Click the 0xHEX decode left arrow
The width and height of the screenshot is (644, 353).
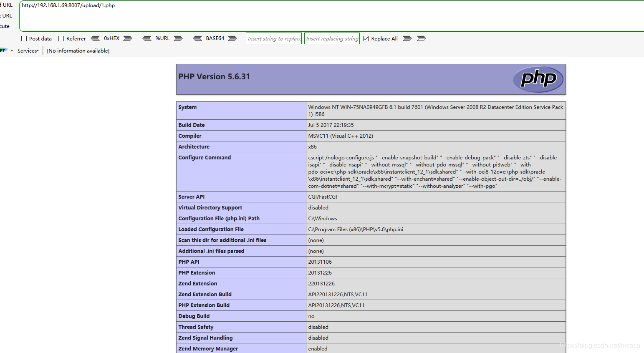click(x=95, y=38)
